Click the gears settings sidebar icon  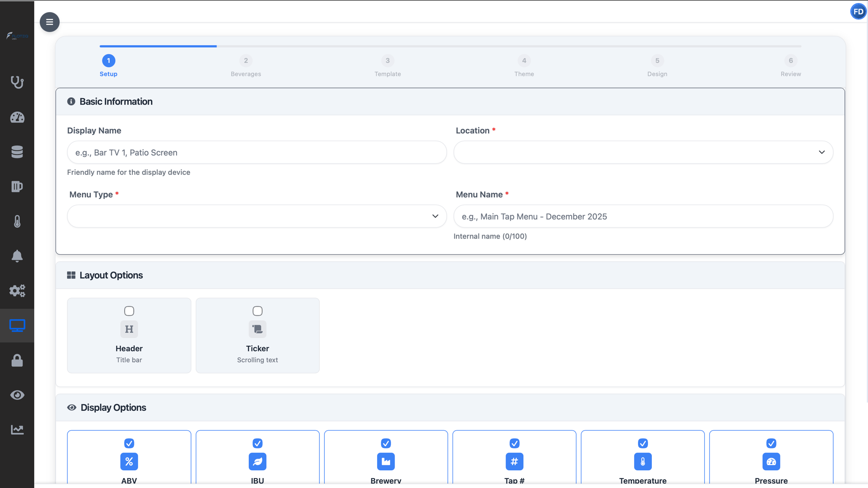coord(17,291)
